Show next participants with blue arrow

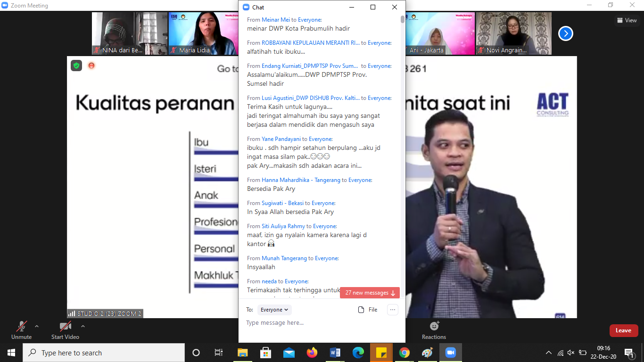click(x=565, y=33)
